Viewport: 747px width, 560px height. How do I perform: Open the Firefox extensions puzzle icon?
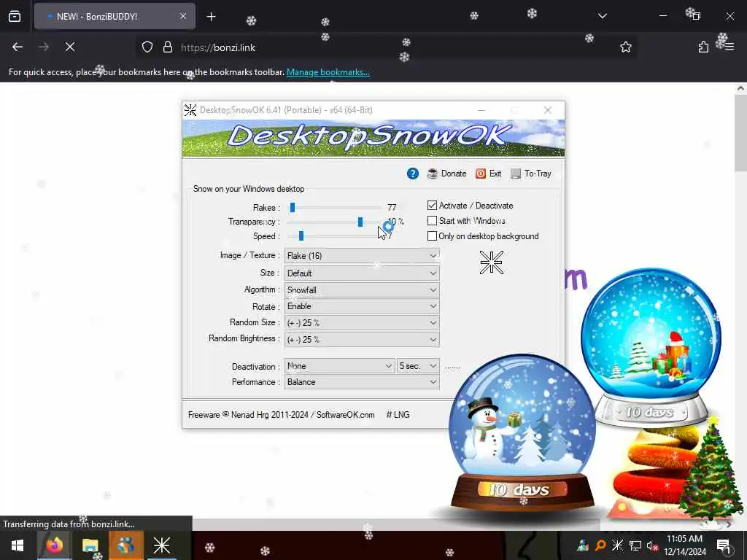[703, 47]
